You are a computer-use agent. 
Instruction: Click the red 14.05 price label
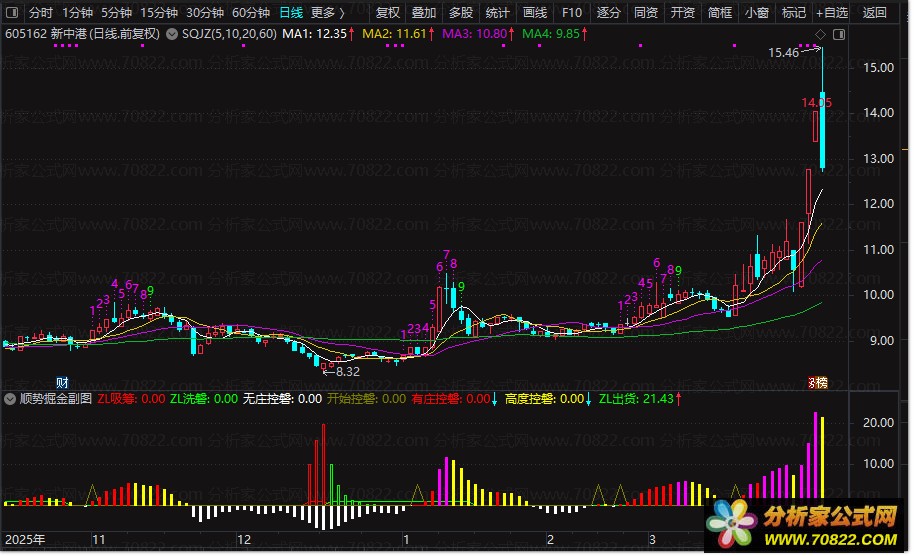tap(817, 103)
